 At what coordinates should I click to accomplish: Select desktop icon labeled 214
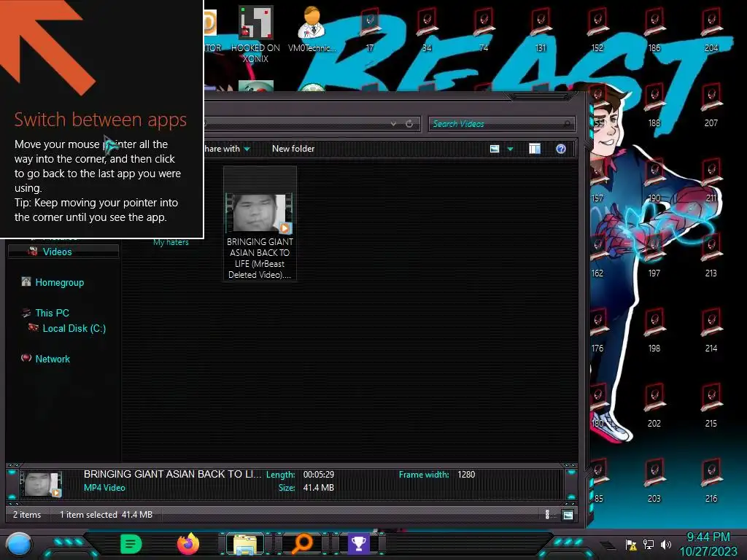pos(711,330)
